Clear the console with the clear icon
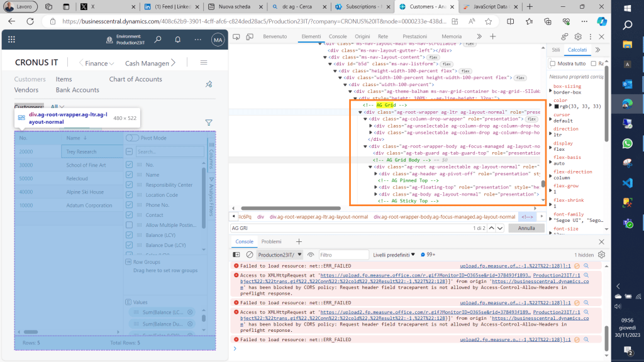 click(250, 255)
